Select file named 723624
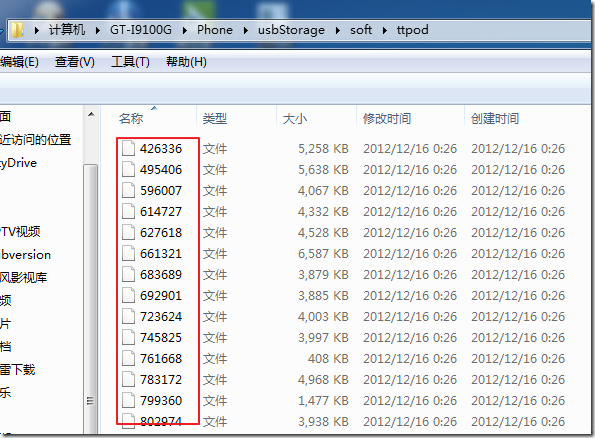The image size is (595, 438). pyautogui.click(x=161, y=316)
